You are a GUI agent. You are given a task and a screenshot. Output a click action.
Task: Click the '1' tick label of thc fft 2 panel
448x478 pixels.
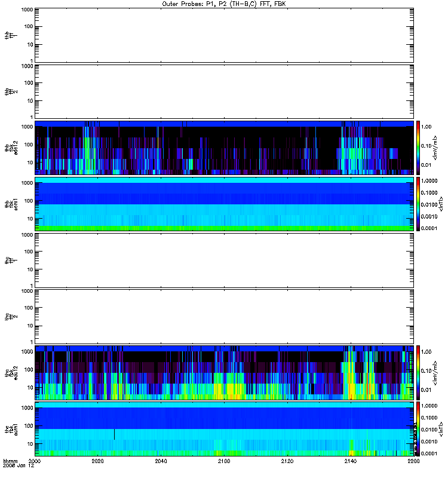[32, 342]
